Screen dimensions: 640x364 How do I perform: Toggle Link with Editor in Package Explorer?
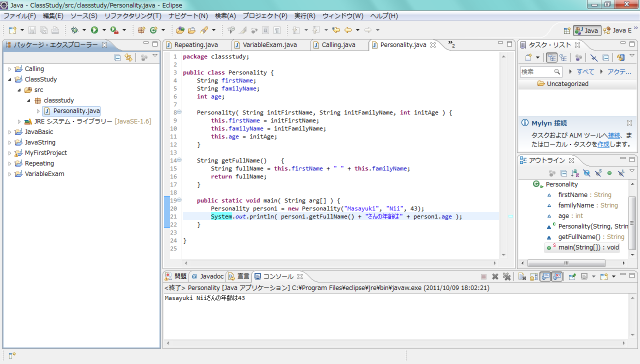tap(128, 58)
